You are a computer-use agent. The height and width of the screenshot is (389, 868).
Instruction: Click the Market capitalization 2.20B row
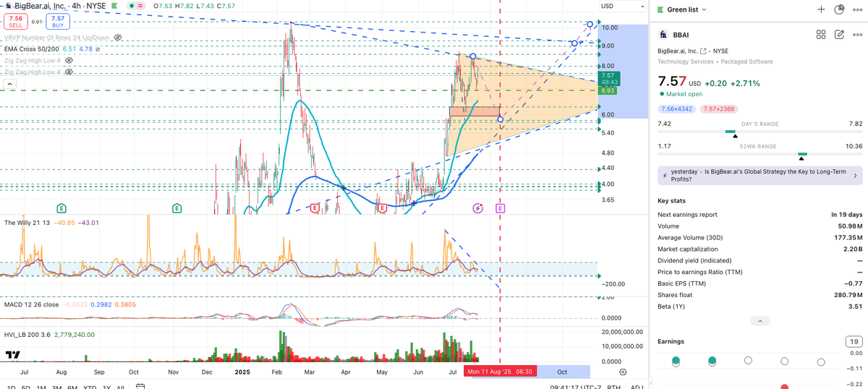[x=759, y=249]
